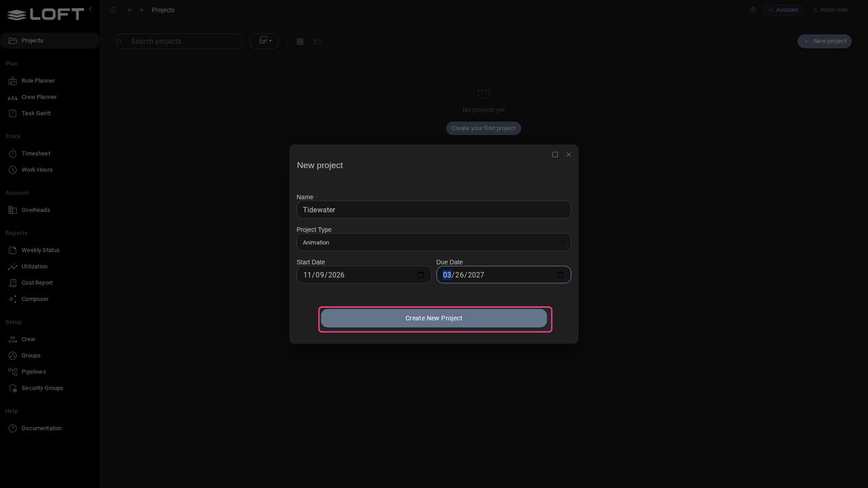Click the Create New Project button
This screenshot has height=488, width=868.
coord(434,319)
